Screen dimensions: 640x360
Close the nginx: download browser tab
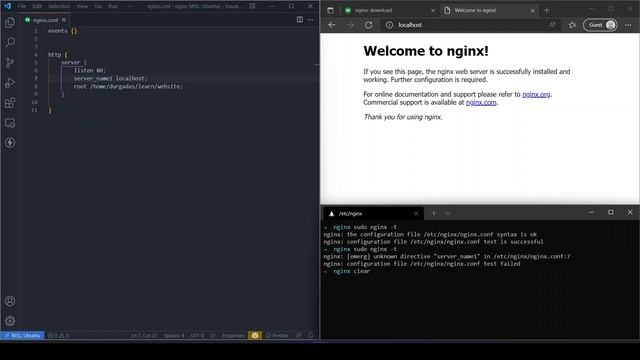(x=433, y=11)
